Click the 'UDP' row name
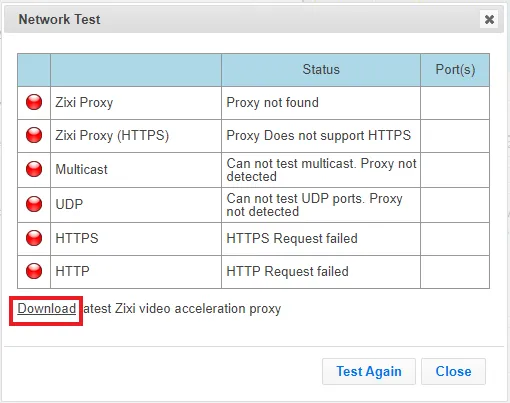Viewport: 510px width, 403px height. [69, 204]
